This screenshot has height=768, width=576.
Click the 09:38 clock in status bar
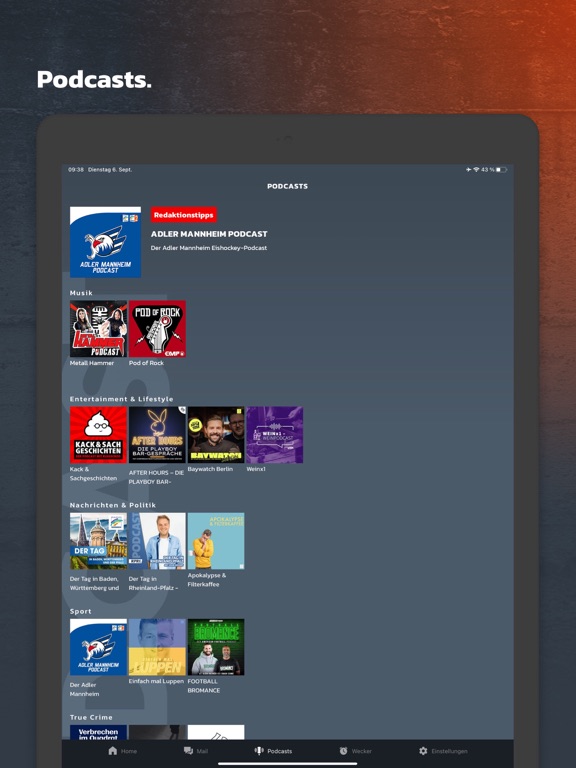75,169
